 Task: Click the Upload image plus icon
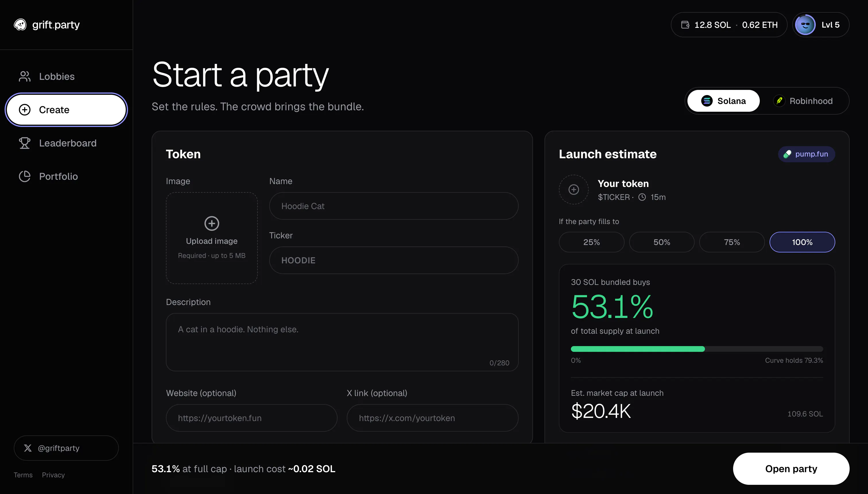[x=212, y=223]
